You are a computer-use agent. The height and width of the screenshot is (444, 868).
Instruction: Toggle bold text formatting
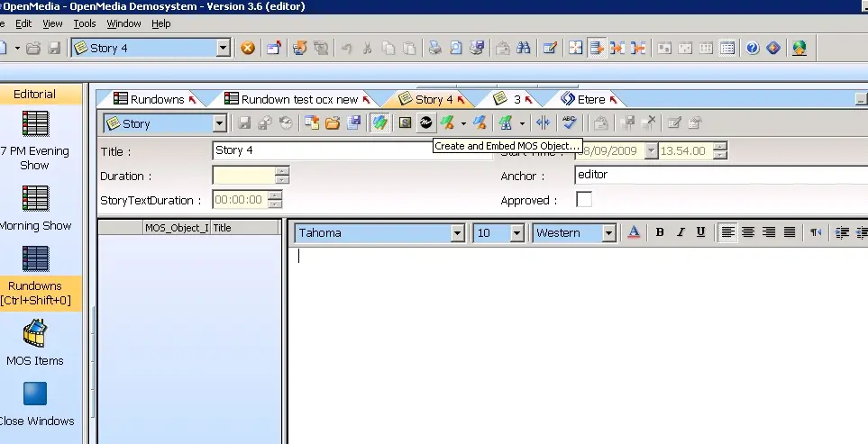tap(660, 232)
